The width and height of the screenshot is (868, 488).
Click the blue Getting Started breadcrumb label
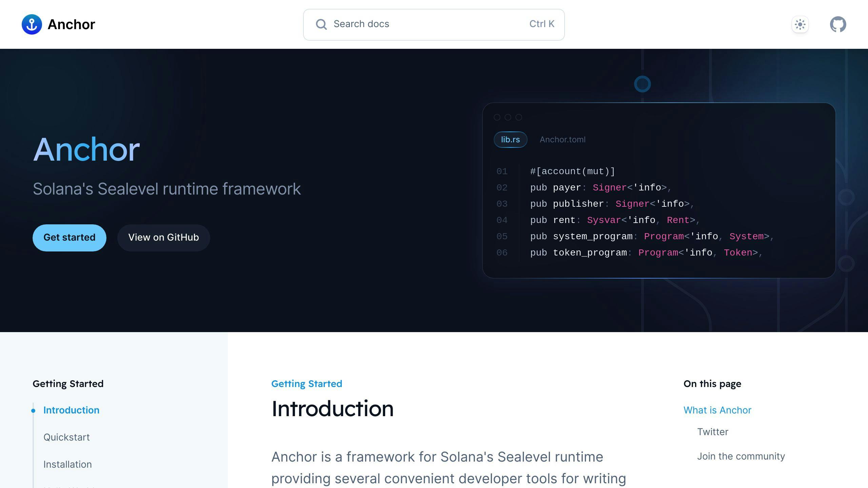[x=307, y=384]
